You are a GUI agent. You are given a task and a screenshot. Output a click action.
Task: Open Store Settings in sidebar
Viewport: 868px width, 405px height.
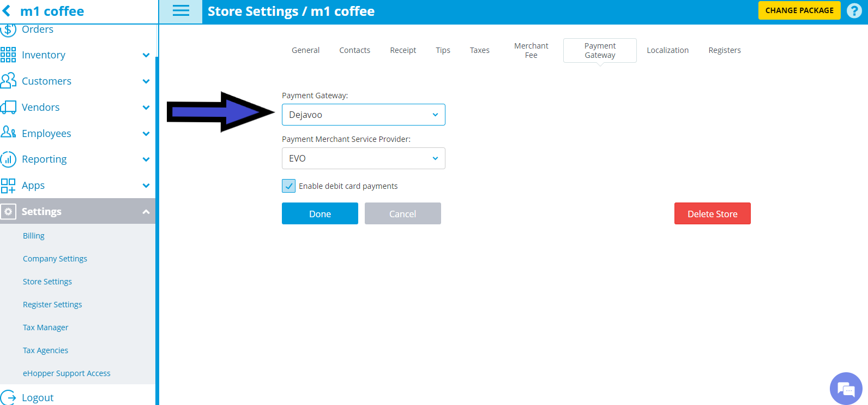pos(47,282)
